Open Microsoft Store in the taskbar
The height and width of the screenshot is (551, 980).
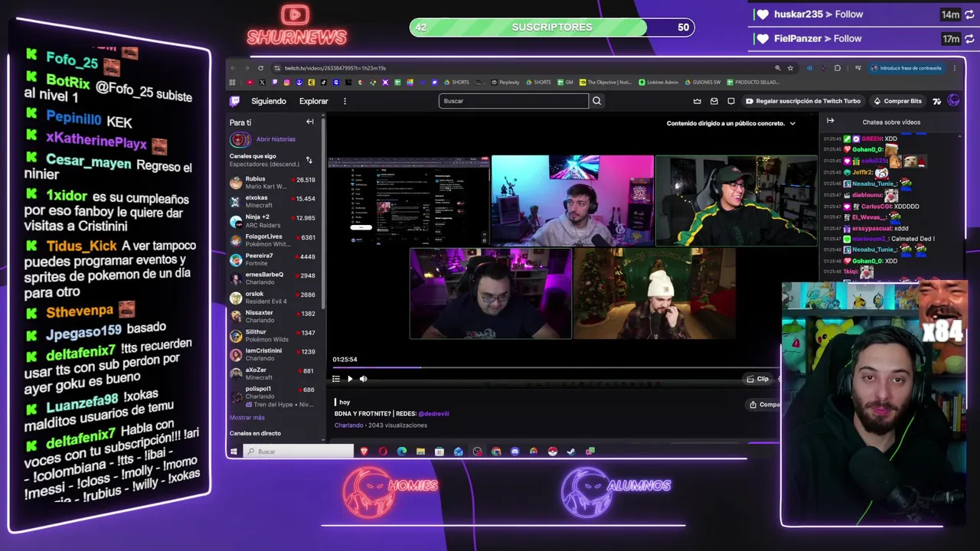pos(439,452)
